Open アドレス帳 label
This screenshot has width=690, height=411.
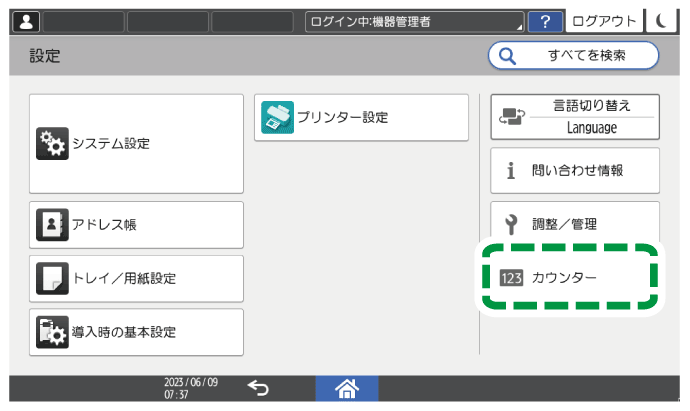(104, 225)
